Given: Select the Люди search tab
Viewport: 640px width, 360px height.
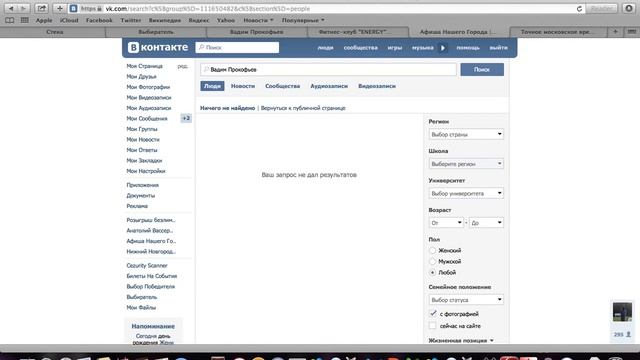Looking at the screenshot, I should (212, 86).
